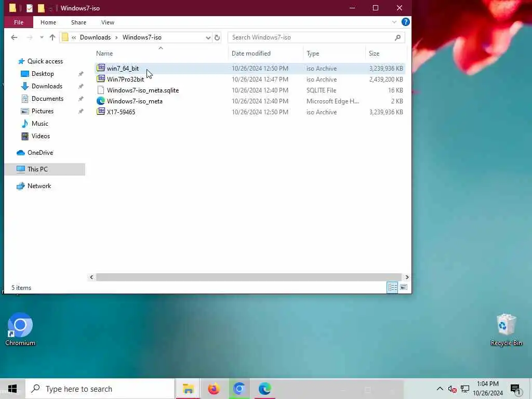This screenshot has height=399, width=532.
Task: Open the Share ribbon tab
Action: [78, 22]
